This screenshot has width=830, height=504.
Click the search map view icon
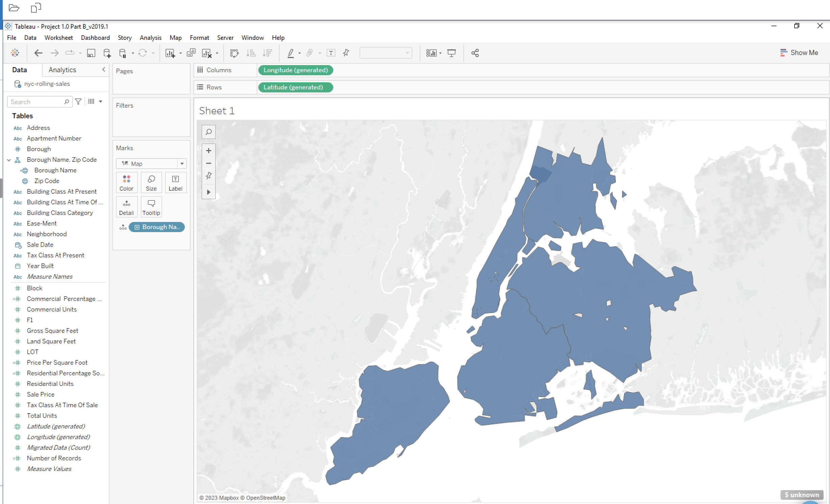click(x=209, y=131)
